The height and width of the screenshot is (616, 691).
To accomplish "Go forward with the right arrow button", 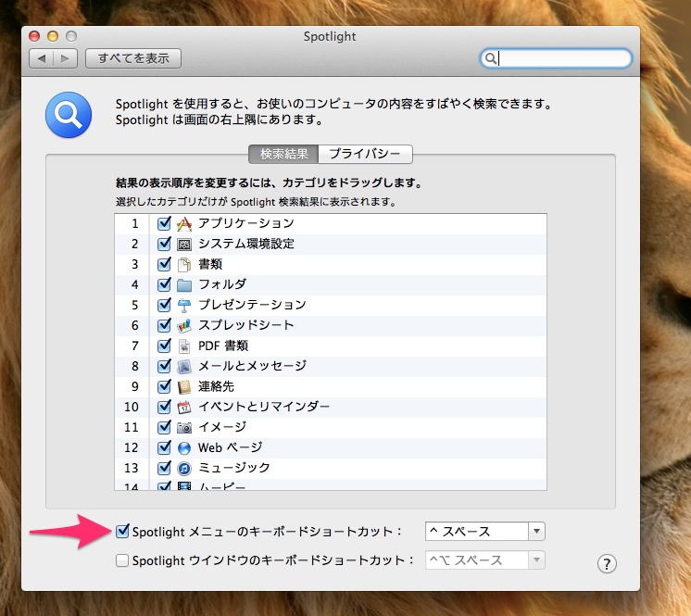I will pyautogui.click(x=65, y=58).
